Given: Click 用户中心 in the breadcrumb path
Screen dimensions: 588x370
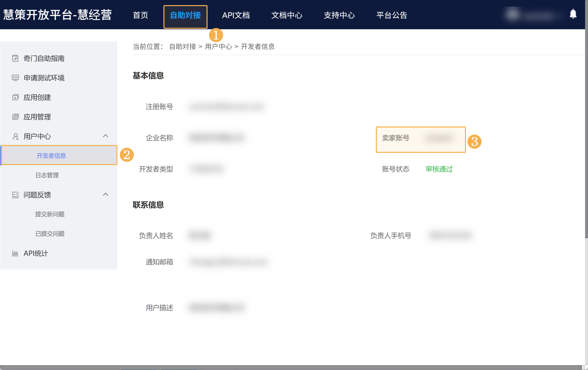Looking at the screenshot, I should pyautogui.click(x=218, y=47).
